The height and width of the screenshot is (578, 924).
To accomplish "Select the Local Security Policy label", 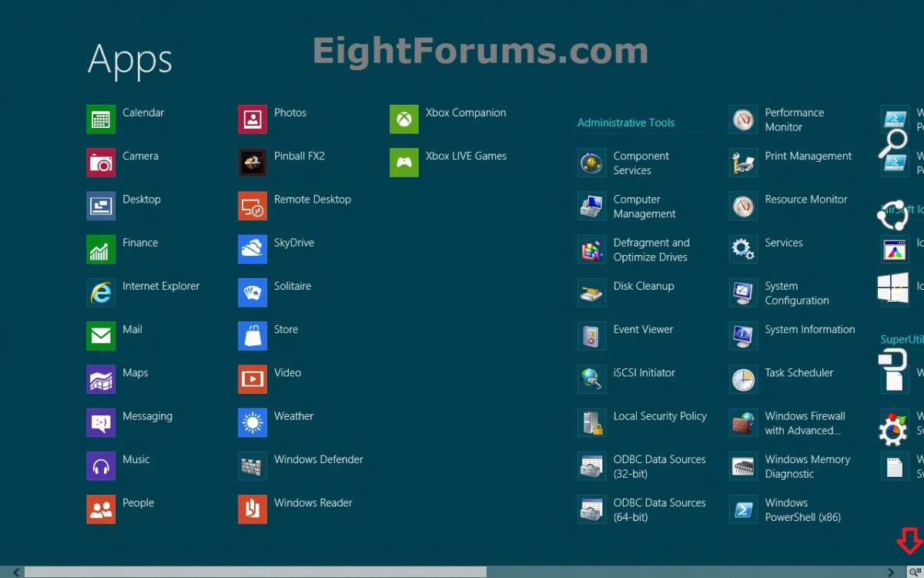I will (659, 416).
